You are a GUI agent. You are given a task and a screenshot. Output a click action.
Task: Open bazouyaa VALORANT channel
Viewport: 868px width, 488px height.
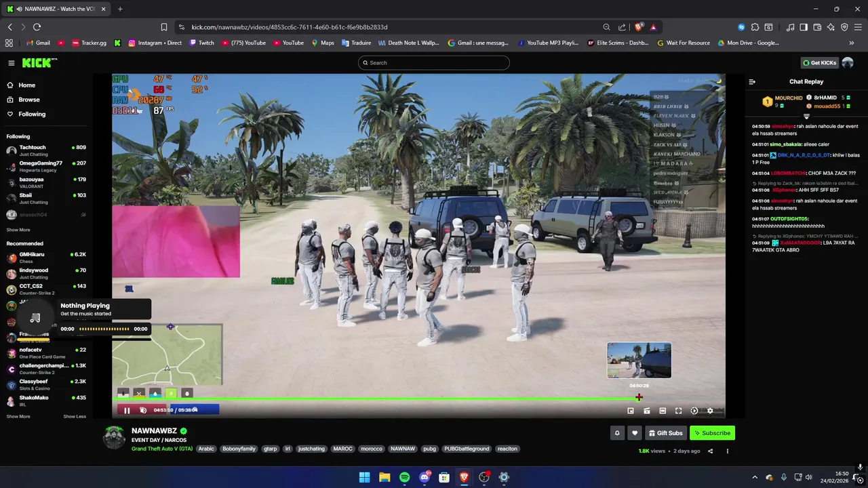tap(46, 182)
